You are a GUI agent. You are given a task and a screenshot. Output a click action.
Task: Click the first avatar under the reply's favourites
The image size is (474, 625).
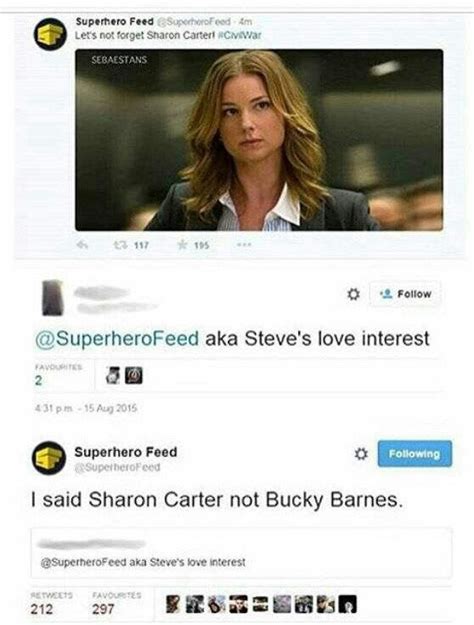point(113,375)
